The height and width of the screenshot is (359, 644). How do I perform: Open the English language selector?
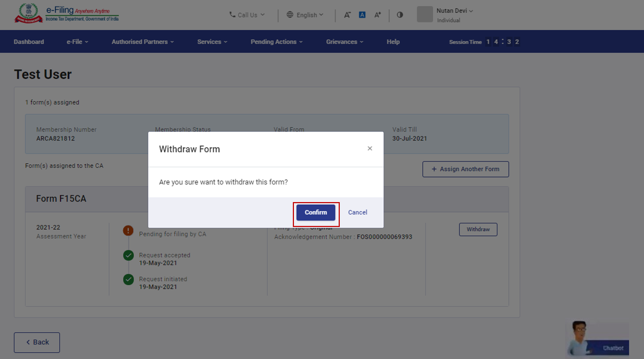pos(305,15)
